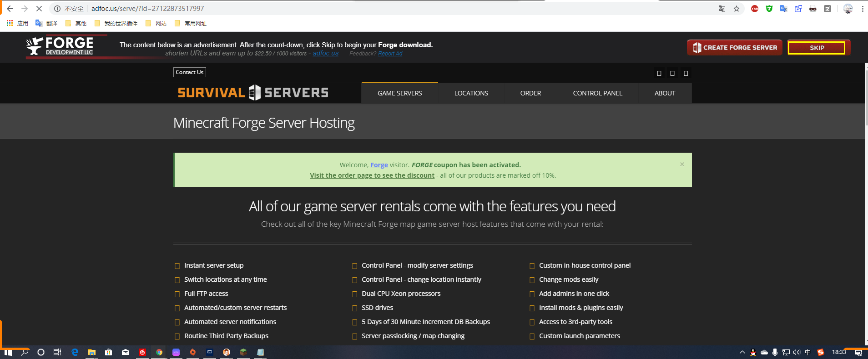Follow the adfoc.us link

(x=325, y=53)
